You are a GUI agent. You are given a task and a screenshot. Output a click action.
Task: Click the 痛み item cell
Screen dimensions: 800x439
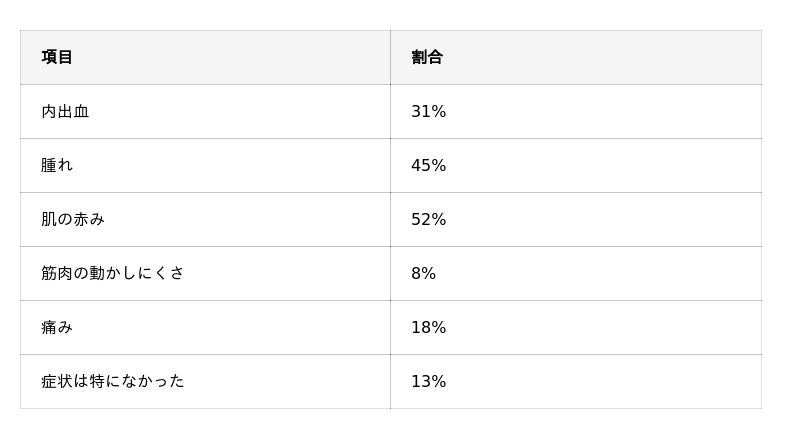click(57, 328)
